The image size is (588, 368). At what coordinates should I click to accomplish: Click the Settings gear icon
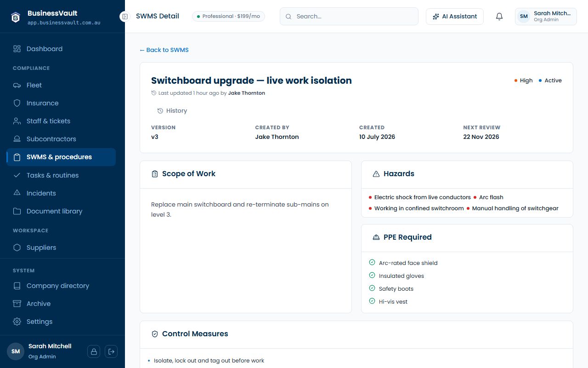[x=17, y=322]
